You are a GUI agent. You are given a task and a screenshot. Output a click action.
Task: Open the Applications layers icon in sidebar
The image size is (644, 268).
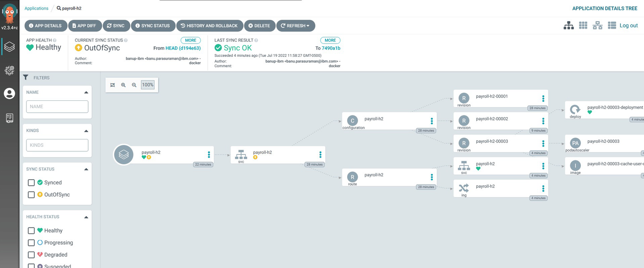(10, 47)
